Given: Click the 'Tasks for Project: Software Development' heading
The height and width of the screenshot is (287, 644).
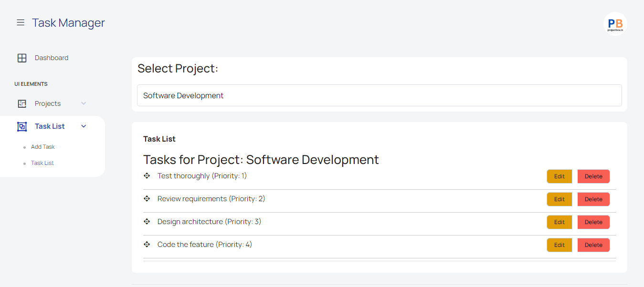Looking at the screenshot, I should pos(261,159).
